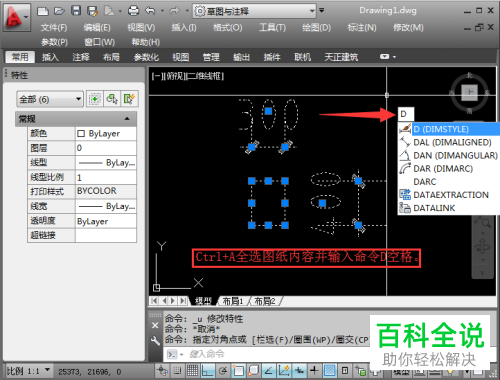The height and width of the screenshot is (380, 500).
Task: Click the 颜色 ByLayer color value
Action: [106, 134]
